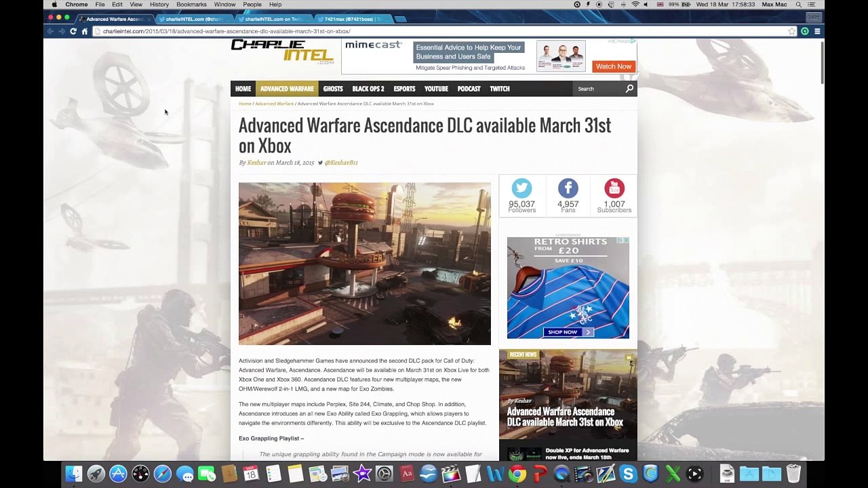Screen dimensions: 868x488
Task: Reload the page with the refresh icon
Action: point(73,31)
